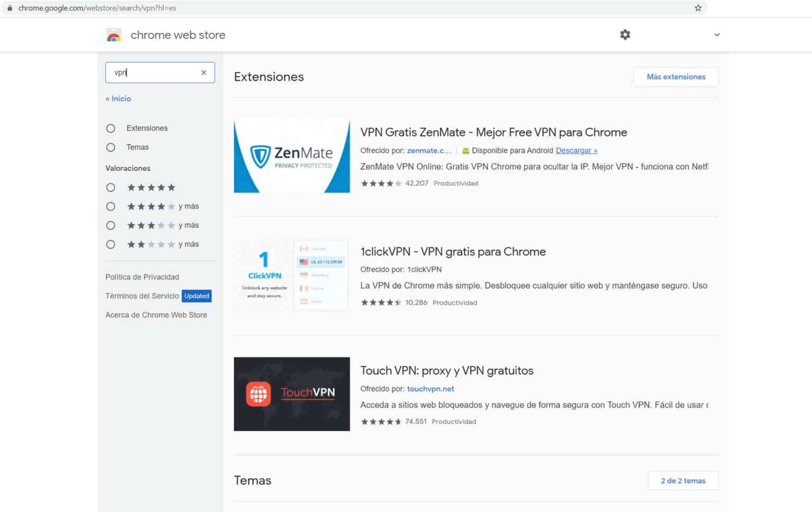812x512 pixels.
Task: Click Descargar link for Android
Action: (576, 151)
